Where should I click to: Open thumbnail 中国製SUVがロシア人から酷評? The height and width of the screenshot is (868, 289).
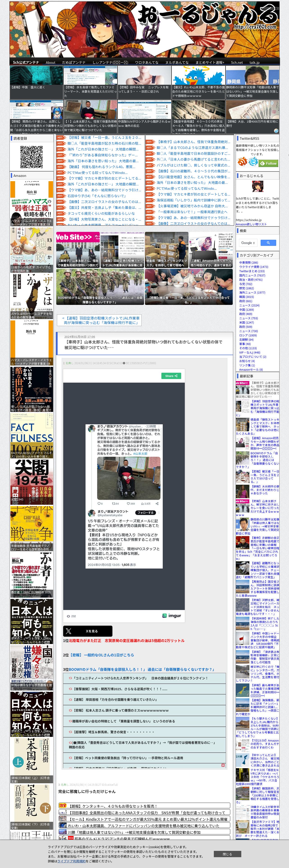click(144, 116)
